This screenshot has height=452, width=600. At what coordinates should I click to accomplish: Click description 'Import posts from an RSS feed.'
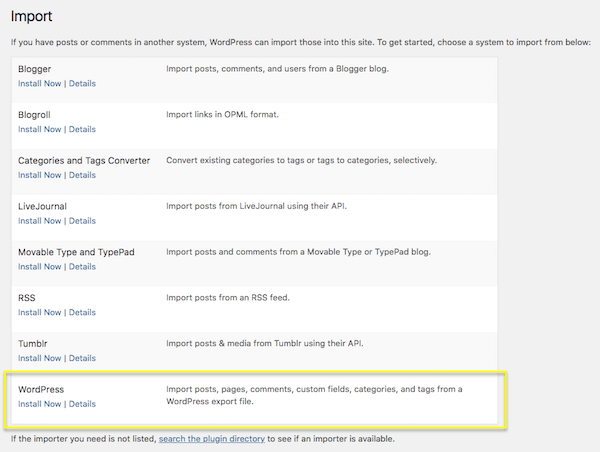pos(228,297)
